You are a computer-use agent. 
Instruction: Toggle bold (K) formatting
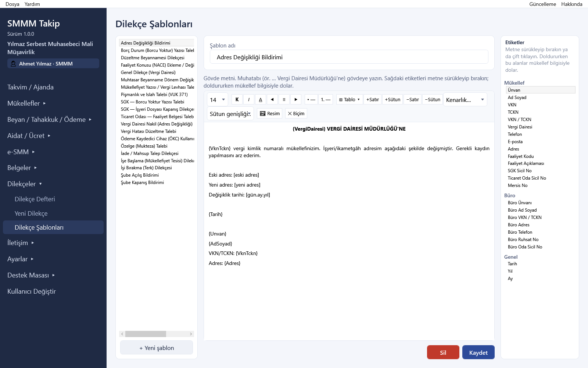click(x=237, y=99)
